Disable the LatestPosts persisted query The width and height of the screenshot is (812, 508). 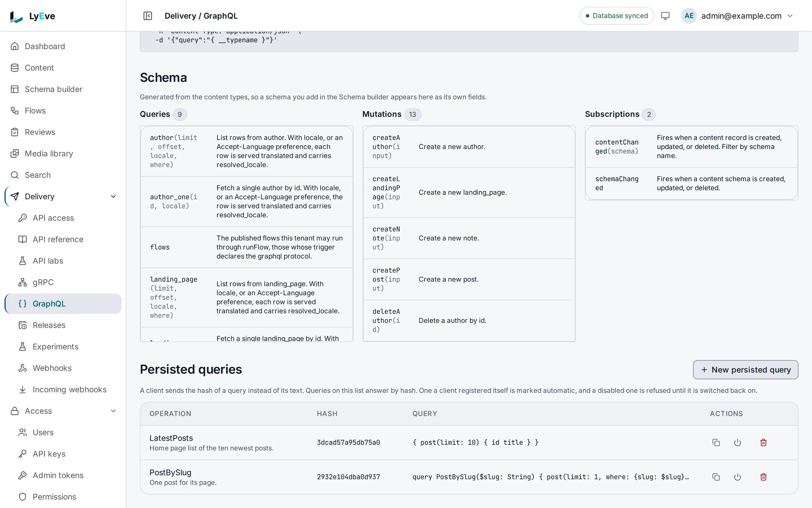737,443
